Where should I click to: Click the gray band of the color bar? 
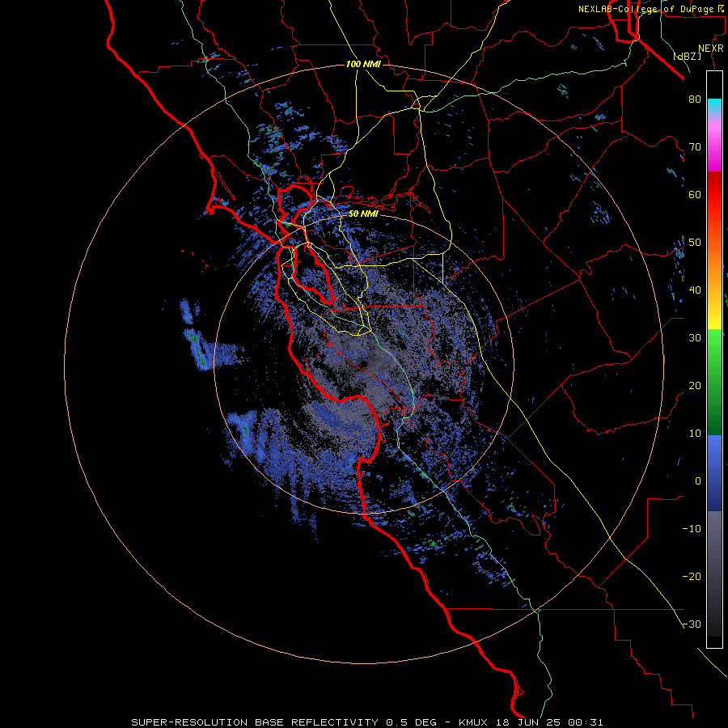click(714, 574)
